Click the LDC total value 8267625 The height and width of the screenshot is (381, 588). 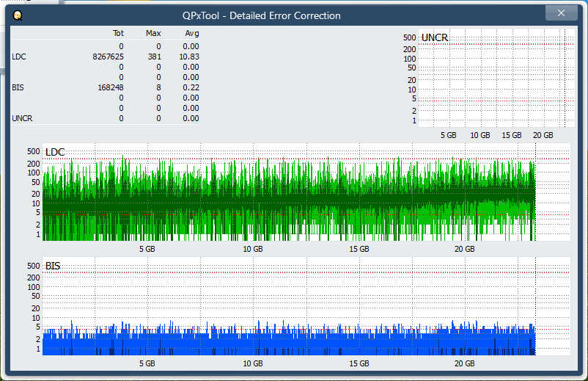[x=108, y=57]
